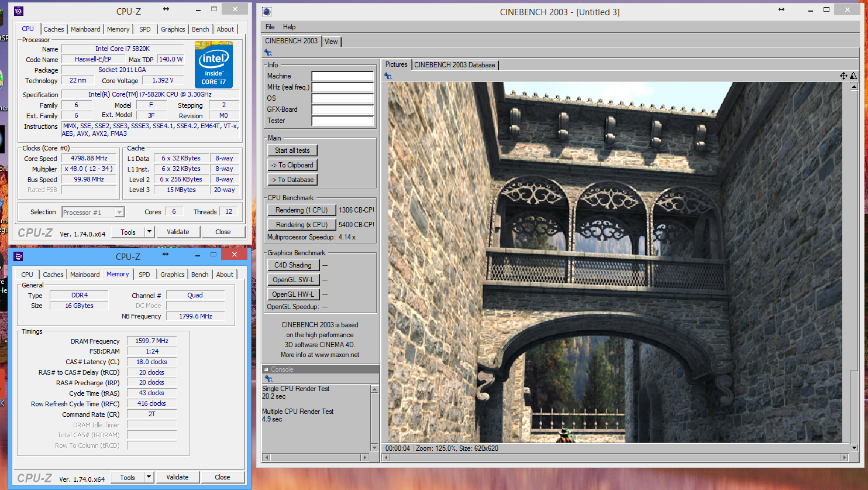
Task: Open the Mainboard tab in the top CPU-Z window
Action: pyautogui.click(x=85, y=29)
